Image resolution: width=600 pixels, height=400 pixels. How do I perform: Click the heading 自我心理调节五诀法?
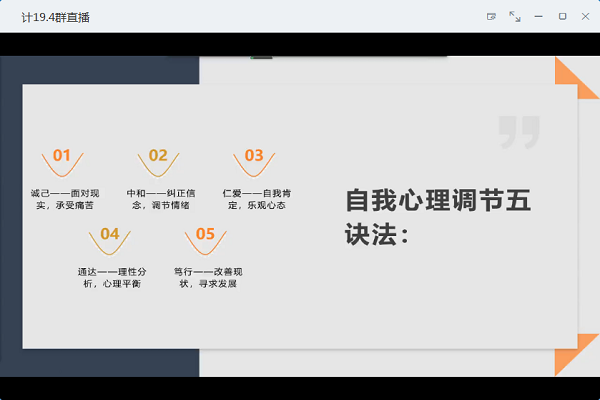coord(438,217)
